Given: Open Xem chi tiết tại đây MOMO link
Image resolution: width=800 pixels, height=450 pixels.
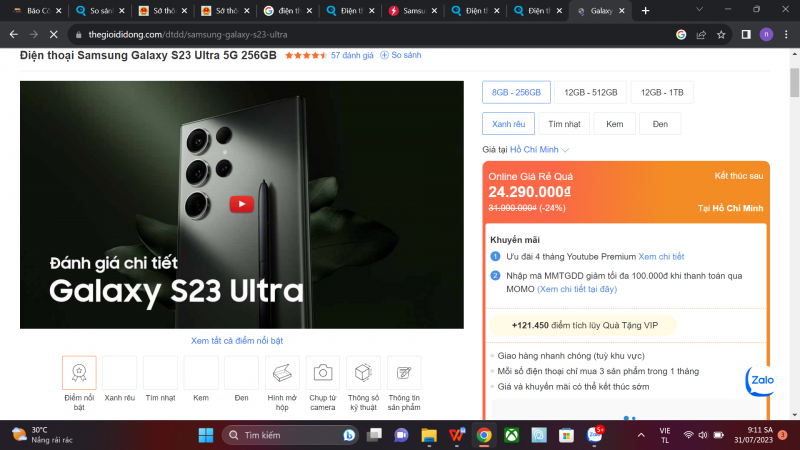Looking at the screenshot, I should pyautogui.click(x=577, y=289).
